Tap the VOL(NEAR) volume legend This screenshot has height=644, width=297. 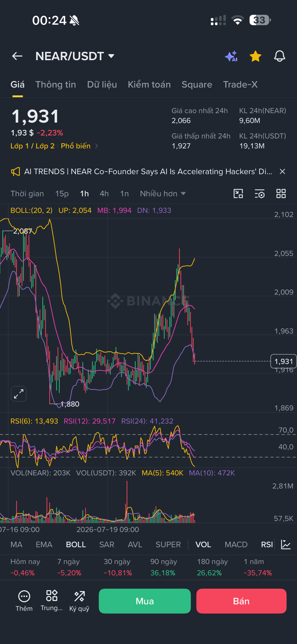click(x=40, y=473)
